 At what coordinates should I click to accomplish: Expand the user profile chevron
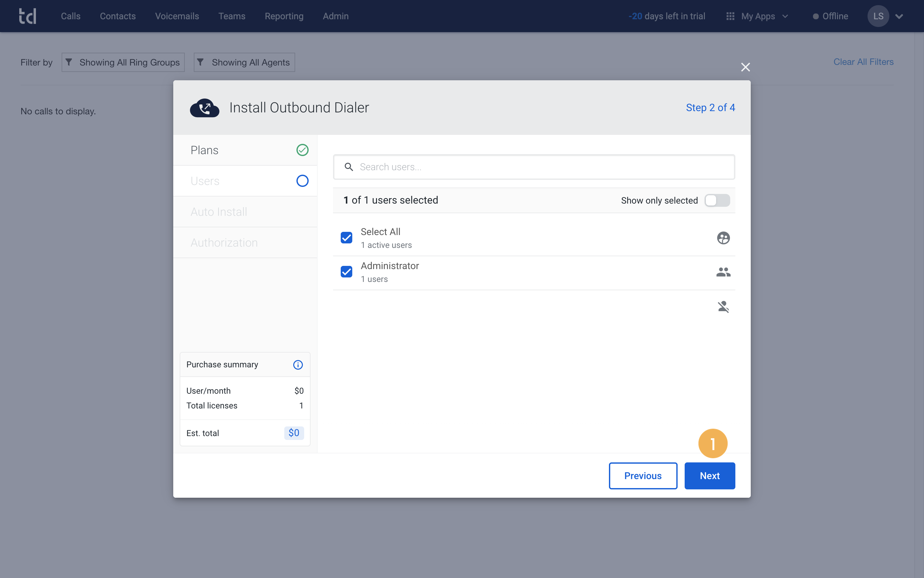click(x=899, y=16)
